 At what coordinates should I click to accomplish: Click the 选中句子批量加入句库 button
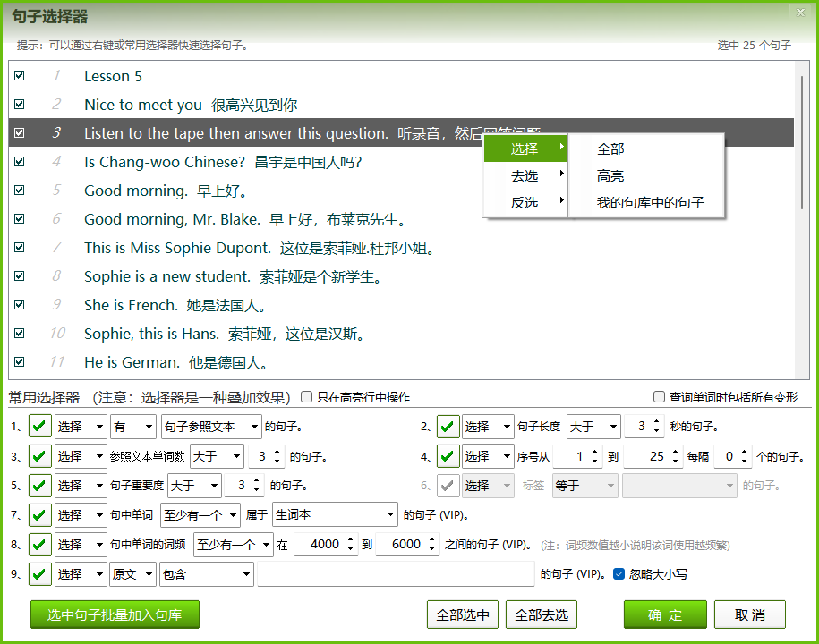click(115, 614)
